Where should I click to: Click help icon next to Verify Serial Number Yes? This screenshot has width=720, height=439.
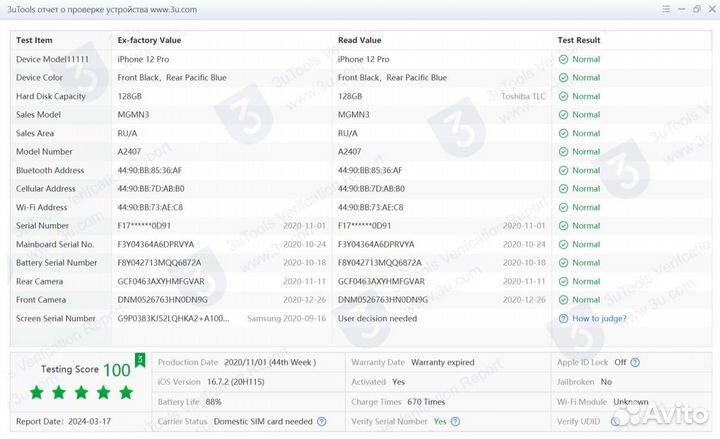click(455, 422)
